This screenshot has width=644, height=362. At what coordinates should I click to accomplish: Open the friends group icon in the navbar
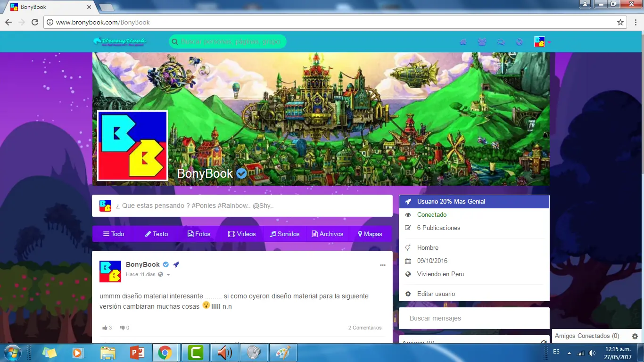(x=482, y=42)
